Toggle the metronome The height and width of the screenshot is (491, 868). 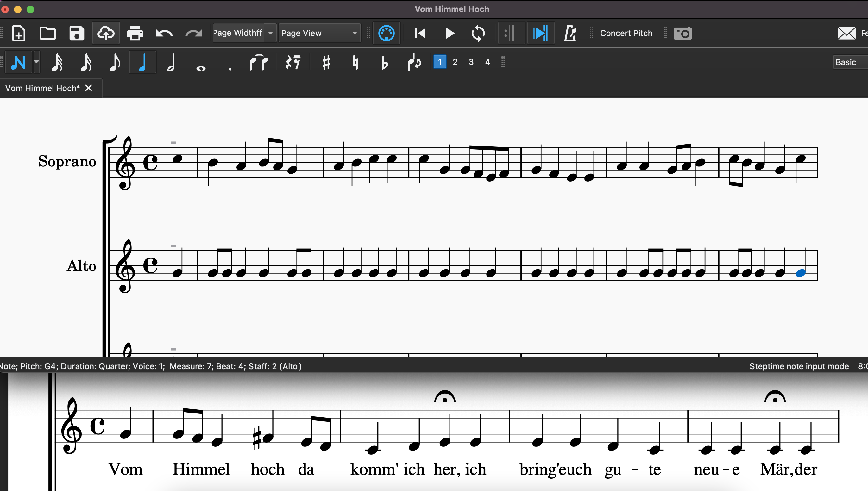[x=570, y=33]
